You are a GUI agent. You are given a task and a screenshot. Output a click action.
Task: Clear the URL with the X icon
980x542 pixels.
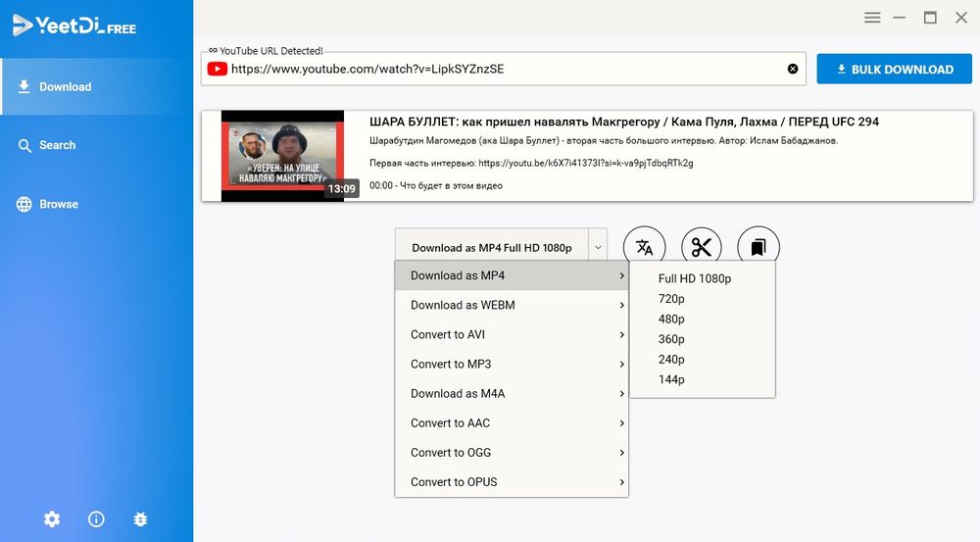pos(793,69)
